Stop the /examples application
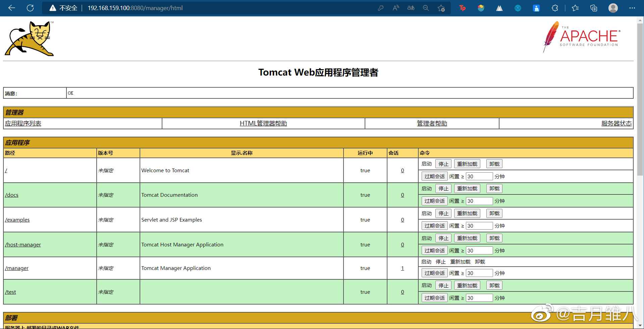This screenshot has height=329, width=644. point(443,213)
